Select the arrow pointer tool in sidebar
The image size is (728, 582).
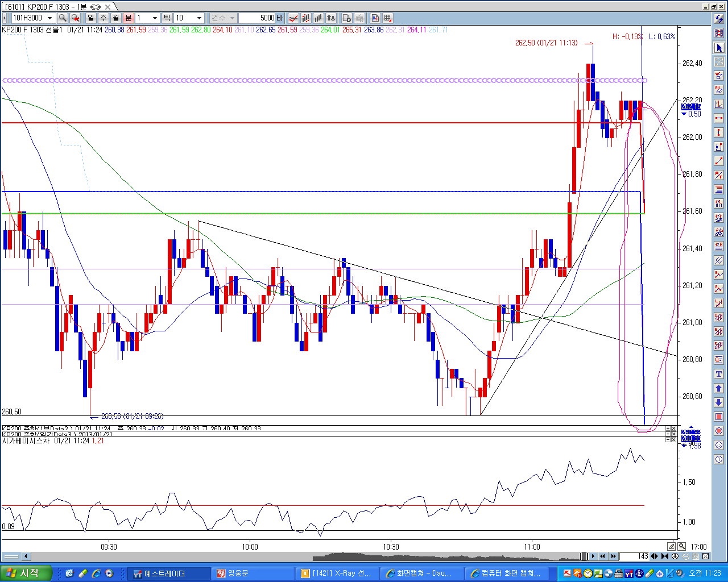click(719, 48)
